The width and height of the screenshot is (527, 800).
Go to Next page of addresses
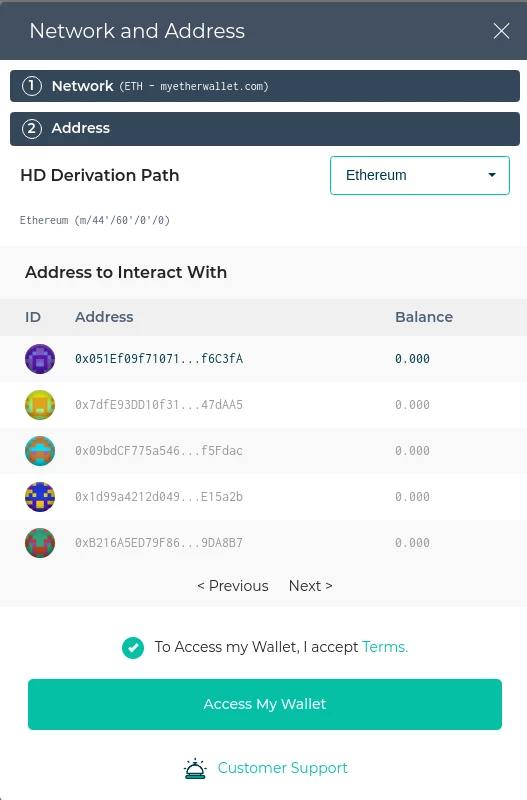coord(310,586)
